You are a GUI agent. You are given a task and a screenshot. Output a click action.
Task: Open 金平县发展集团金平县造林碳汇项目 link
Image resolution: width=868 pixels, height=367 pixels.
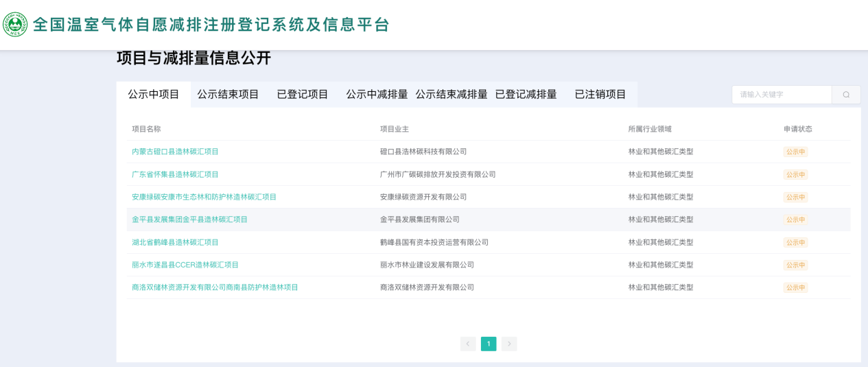point(189,220)
